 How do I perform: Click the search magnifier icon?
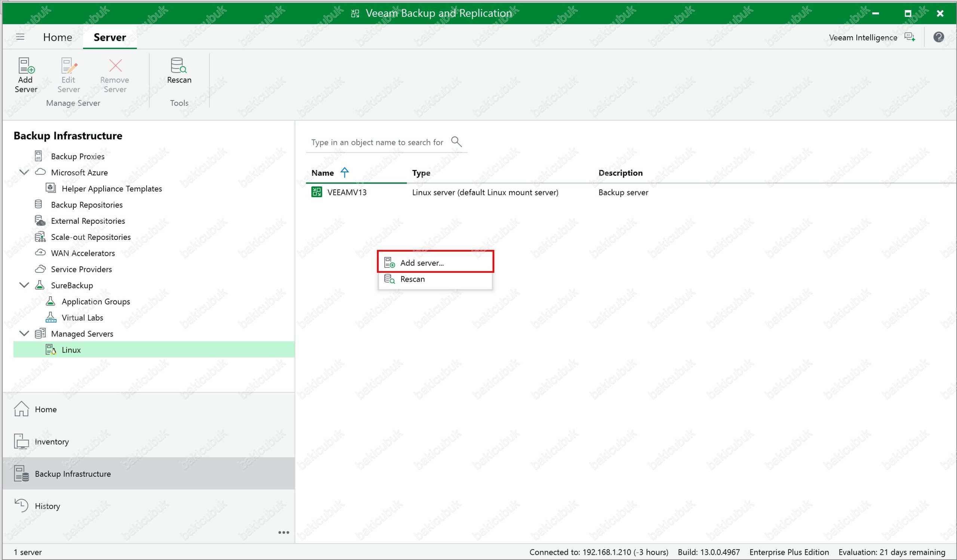click(456, 142)
